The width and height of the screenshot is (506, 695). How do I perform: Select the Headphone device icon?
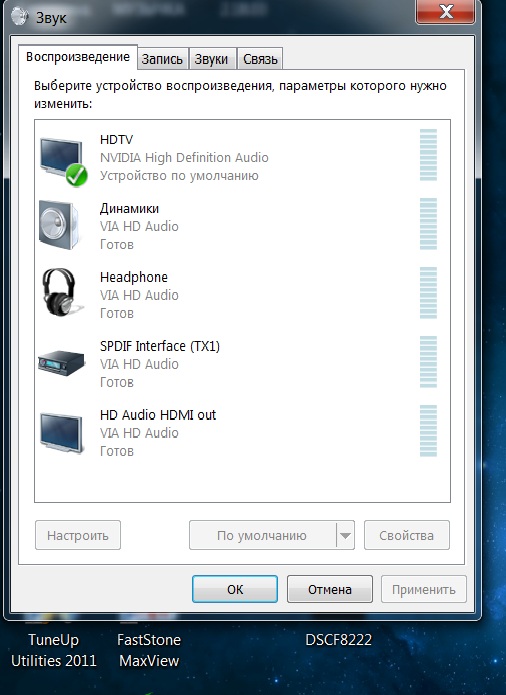tap(61, 292)
